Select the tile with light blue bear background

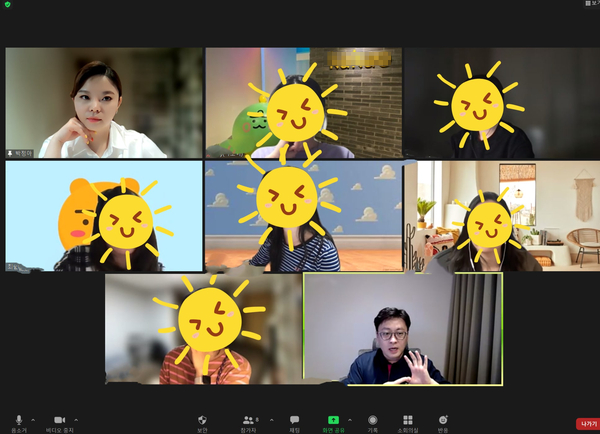(x=104, y=216)
